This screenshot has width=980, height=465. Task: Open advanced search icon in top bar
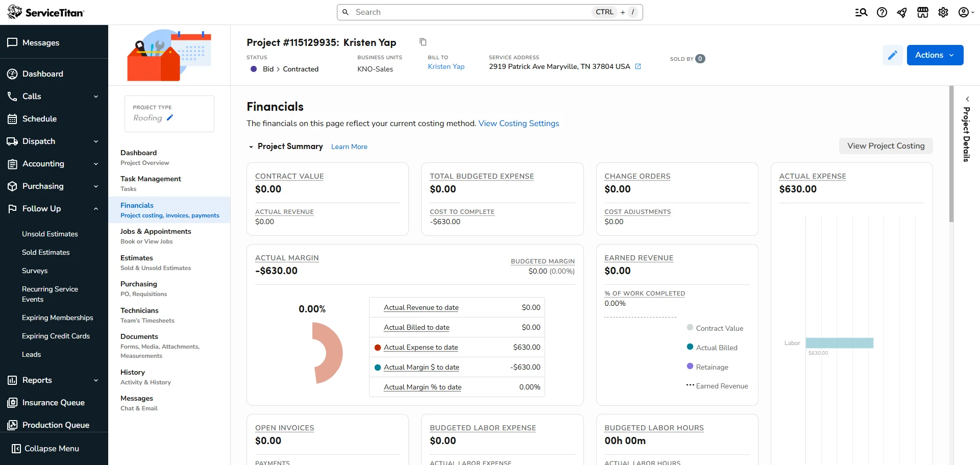click(861, 12)
